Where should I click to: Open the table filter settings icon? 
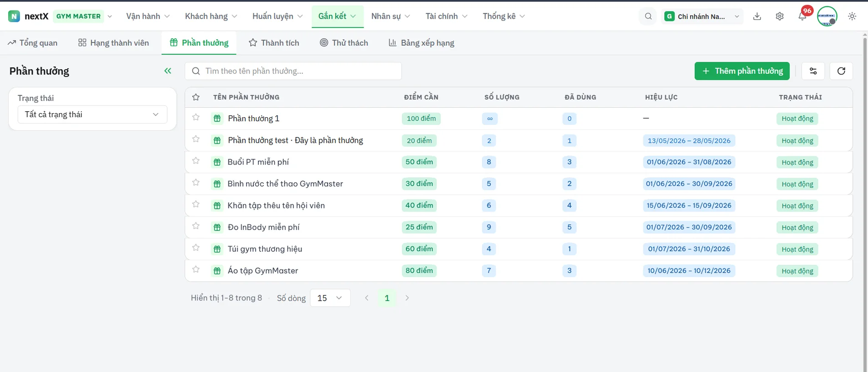(x=813, y=71)
